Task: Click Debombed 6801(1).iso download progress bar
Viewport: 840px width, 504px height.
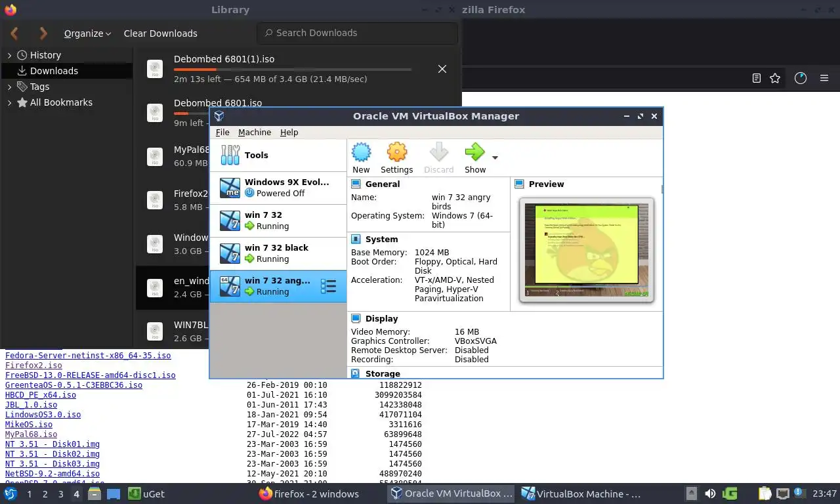Action: coord(293,69)
